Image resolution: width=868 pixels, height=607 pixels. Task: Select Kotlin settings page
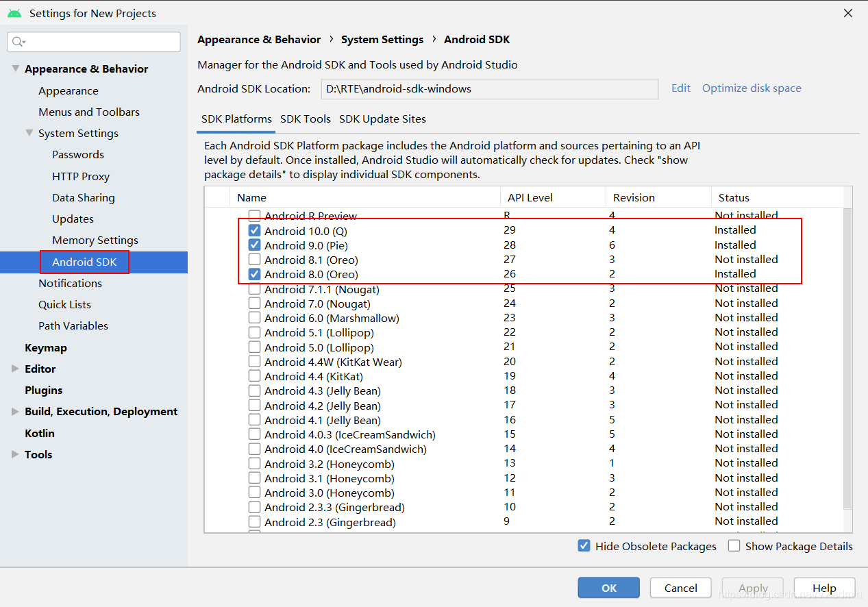(x=40, y=433)
